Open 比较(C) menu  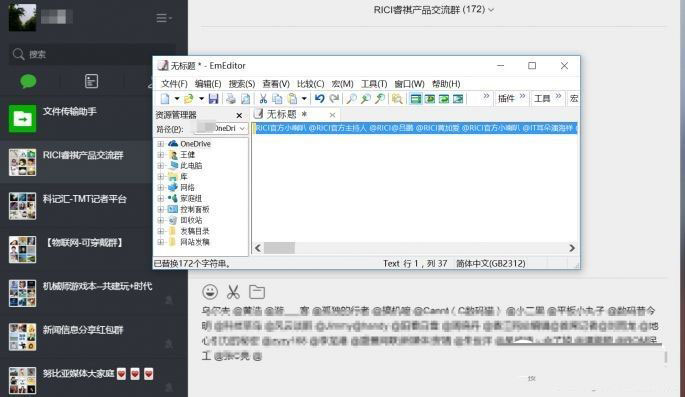pyautogui.click(x=310, y=84)
